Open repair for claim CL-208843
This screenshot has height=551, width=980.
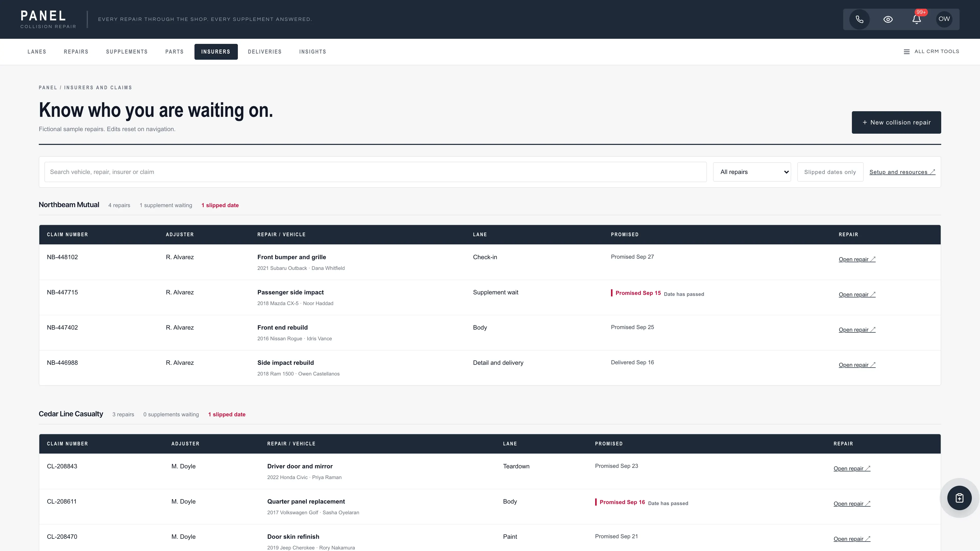pyautogui.click(x=852, y=469)
